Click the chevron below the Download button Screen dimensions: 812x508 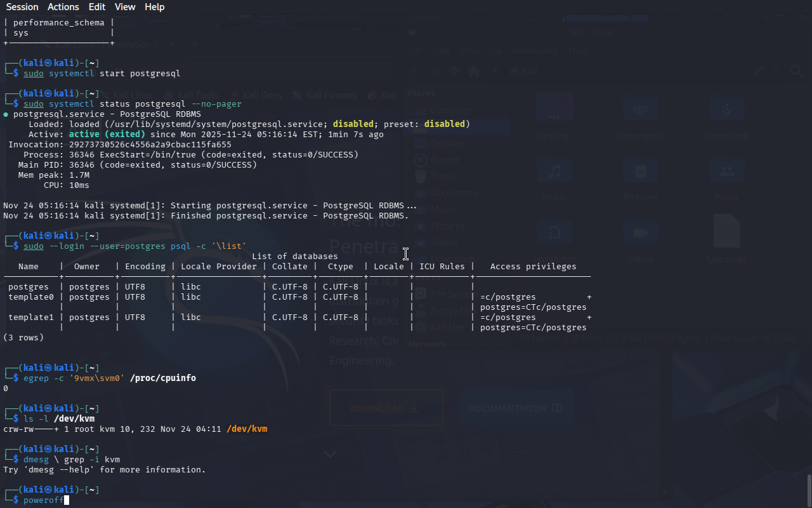330,454
